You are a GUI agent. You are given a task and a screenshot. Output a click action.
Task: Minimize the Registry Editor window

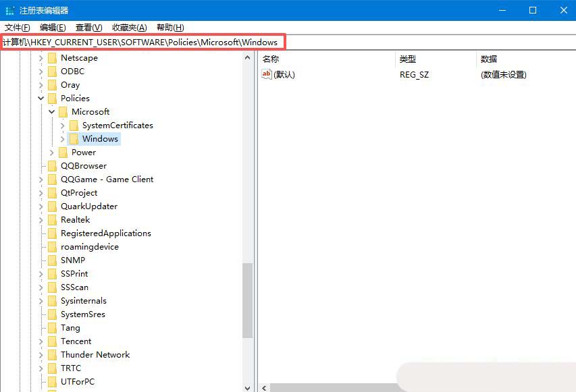[502, 10]
